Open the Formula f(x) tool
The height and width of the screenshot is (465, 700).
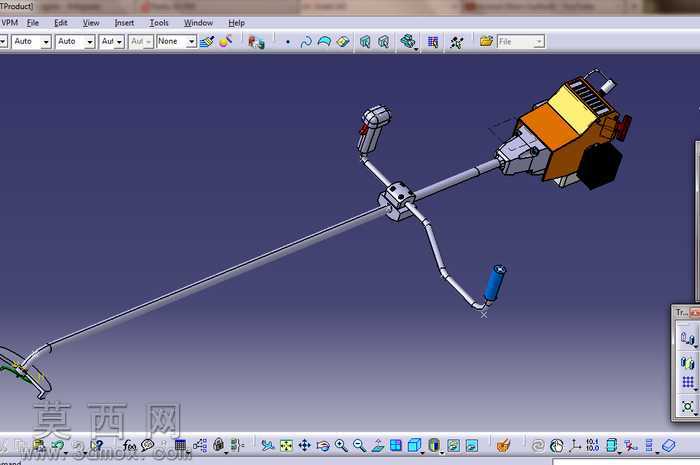129,445
